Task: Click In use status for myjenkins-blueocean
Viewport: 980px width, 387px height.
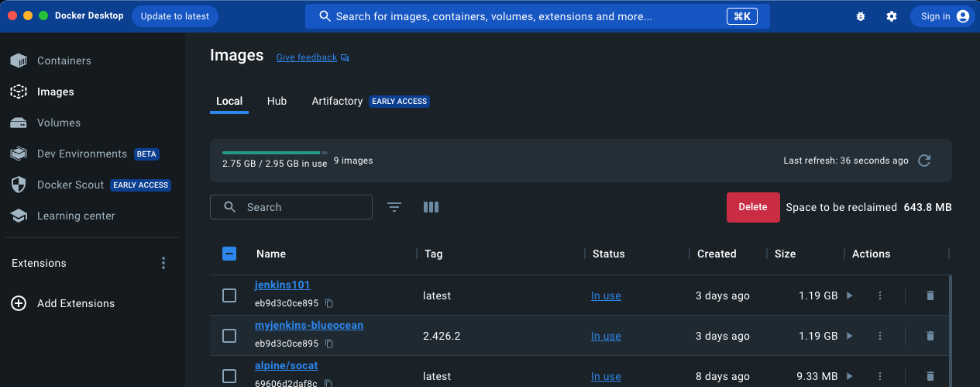Action: [x=606, y=336]
